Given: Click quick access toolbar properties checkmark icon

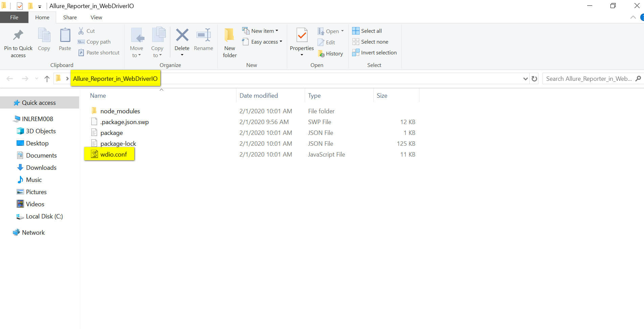Looking at the screenshot, I should coord(20,6).
